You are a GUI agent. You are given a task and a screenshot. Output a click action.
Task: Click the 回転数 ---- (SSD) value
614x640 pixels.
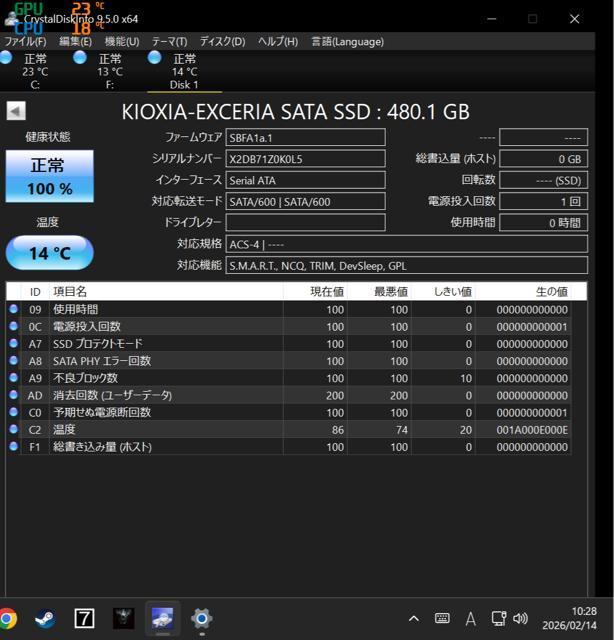point(543,180)
